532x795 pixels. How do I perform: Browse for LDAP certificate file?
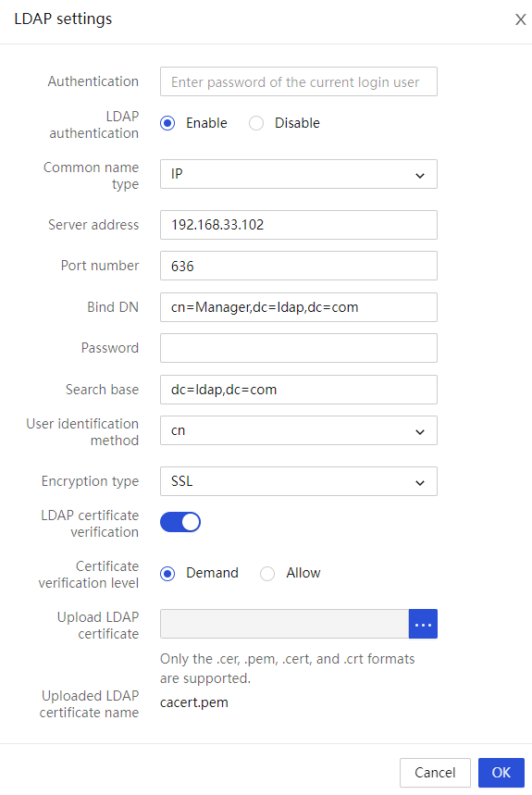click(423, 624)
